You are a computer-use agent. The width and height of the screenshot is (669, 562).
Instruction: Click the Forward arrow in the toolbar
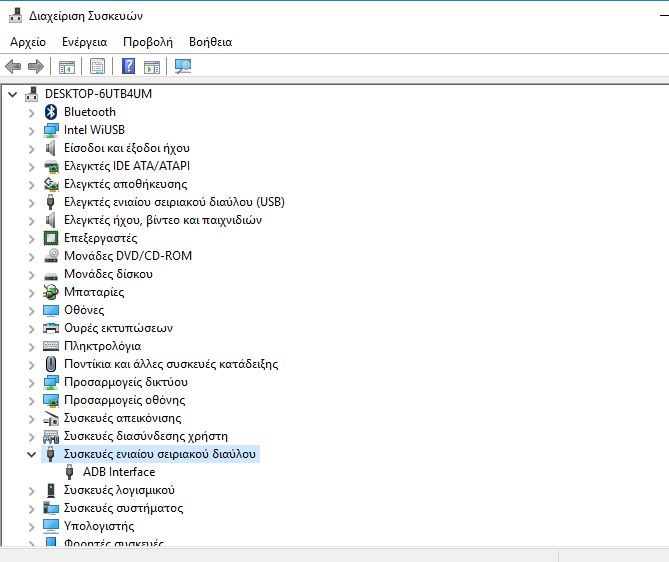point(36,67)
